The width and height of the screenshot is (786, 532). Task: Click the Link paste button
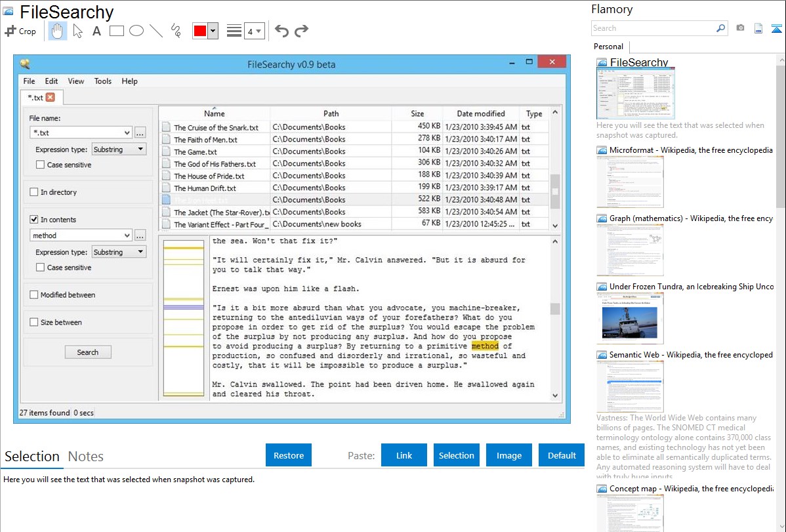(x=404, y=455)
